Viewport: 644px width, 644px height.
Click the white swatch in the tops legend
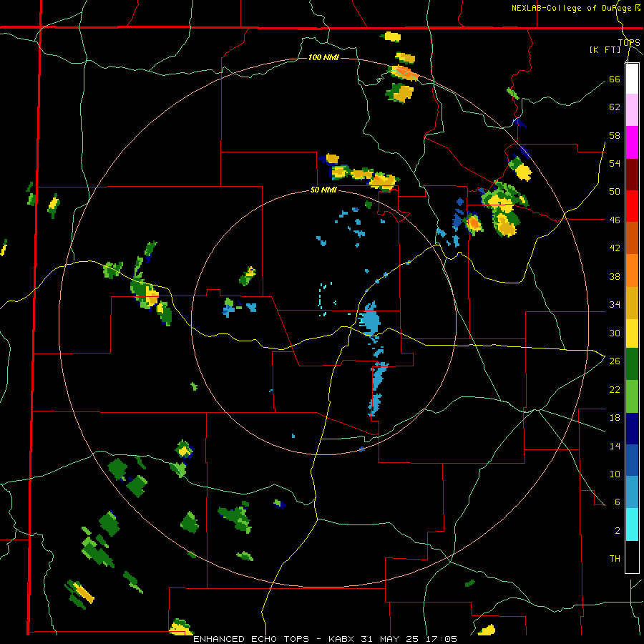pos(632,79)
